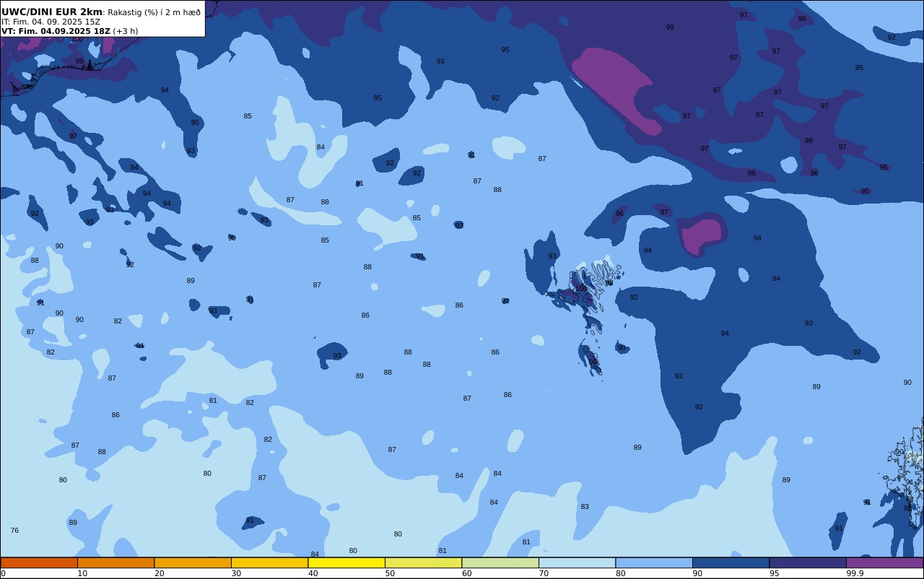Click the bright yellow 40–50 legend swatch
The height and width of the screenshot is (579, 924).
pos(346,562)
